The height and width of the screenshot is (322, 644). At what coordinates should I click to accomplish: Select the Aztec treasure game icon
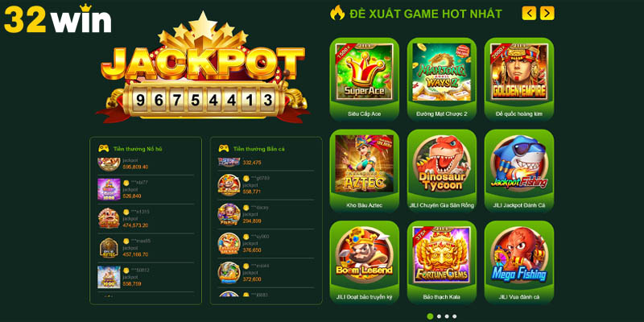click(365, 171)
